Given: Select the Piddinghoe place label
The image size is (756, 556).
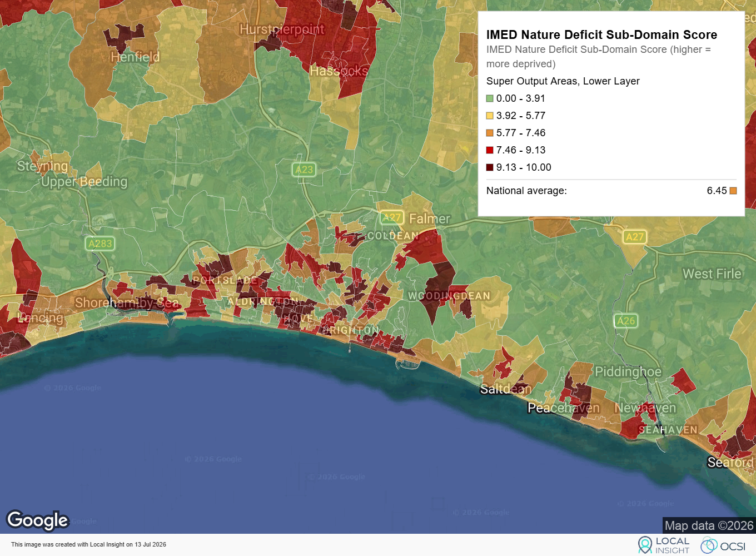Looking at the screenshot, I should tap(628, 371).
